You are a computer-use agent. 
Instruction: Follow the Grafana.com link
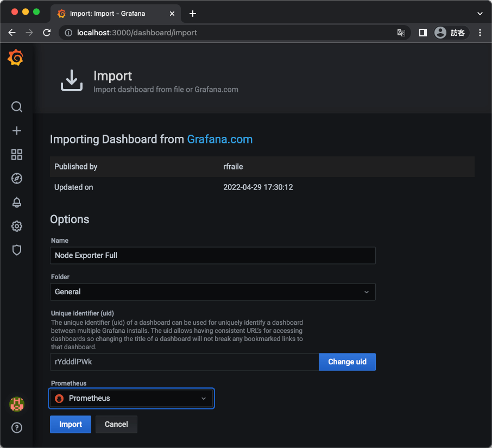pos(219,140)
